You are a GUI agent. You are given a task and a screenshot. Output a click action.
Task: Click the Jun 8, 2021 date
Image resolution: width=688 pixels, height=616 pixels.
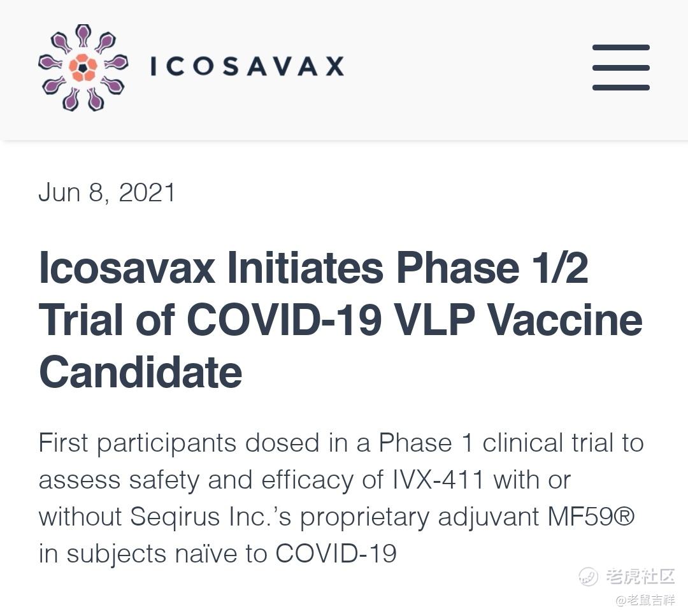click(107, 192)
